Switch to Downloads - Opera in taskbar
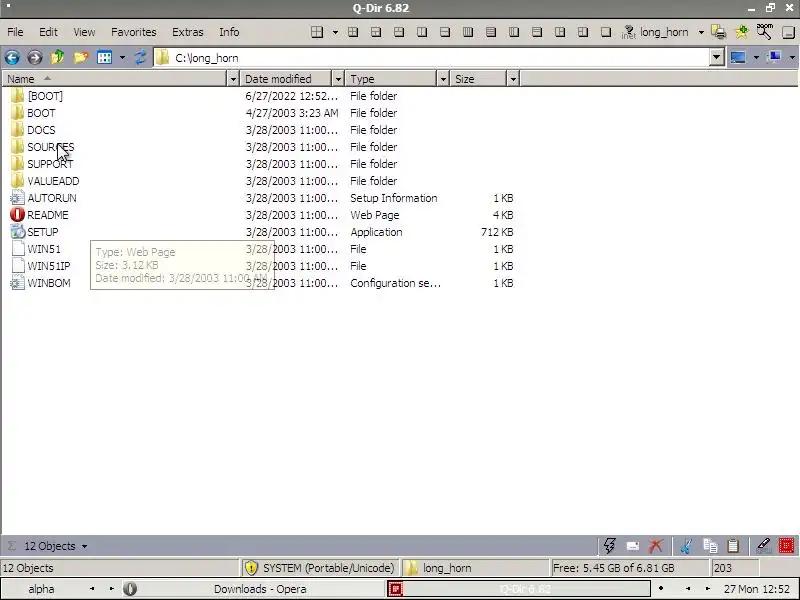The width and height of the screenshot is (800, 600). coord(253,589)
